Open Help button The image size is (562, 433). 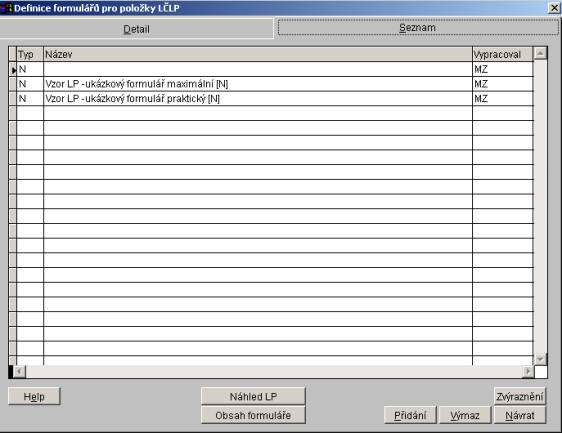click(34, 396)
